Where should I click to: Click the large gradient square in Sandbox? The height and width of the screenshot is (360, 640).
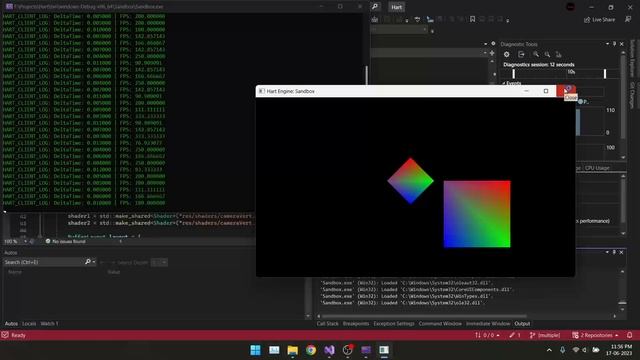(x=477, y=214)
